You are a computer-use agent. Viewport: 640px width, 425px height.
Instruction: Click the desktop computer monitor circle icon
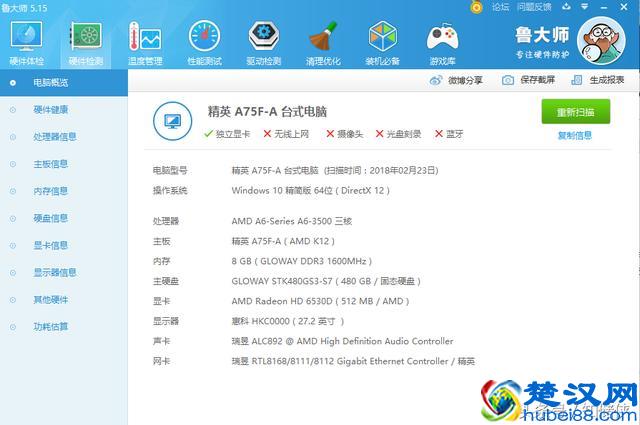point(173,121)
